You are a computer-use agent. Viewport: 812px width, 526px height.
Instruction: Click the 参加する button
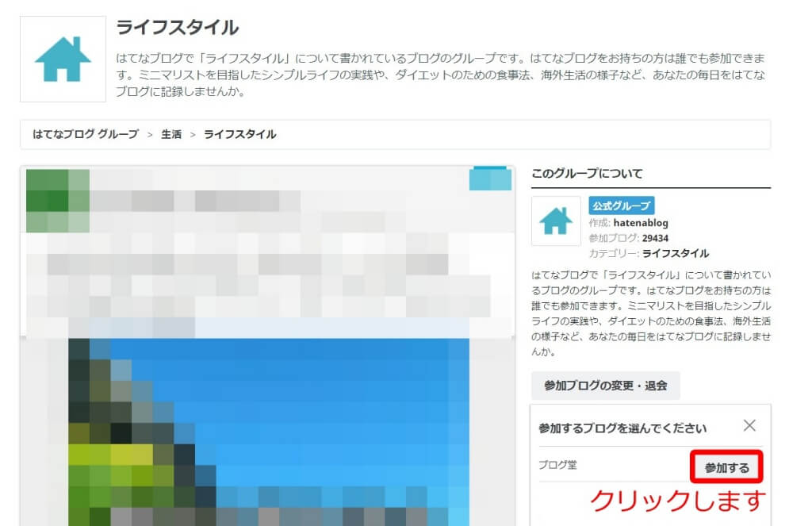click(728, 468)
